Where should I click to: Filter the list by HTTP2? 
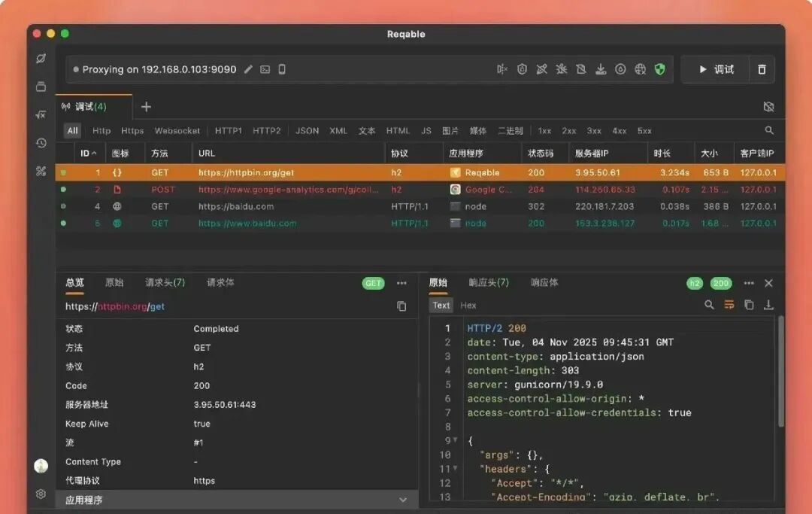click(x=267, y=131)
